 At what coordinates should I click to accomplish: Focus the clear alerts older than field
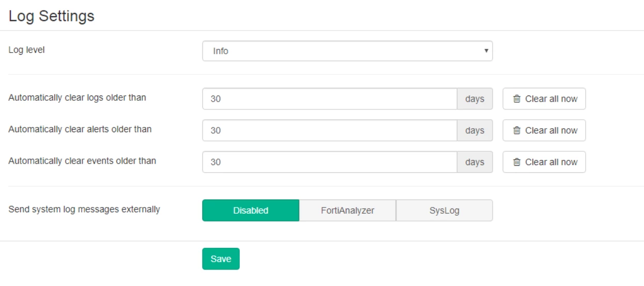[330, 130]
